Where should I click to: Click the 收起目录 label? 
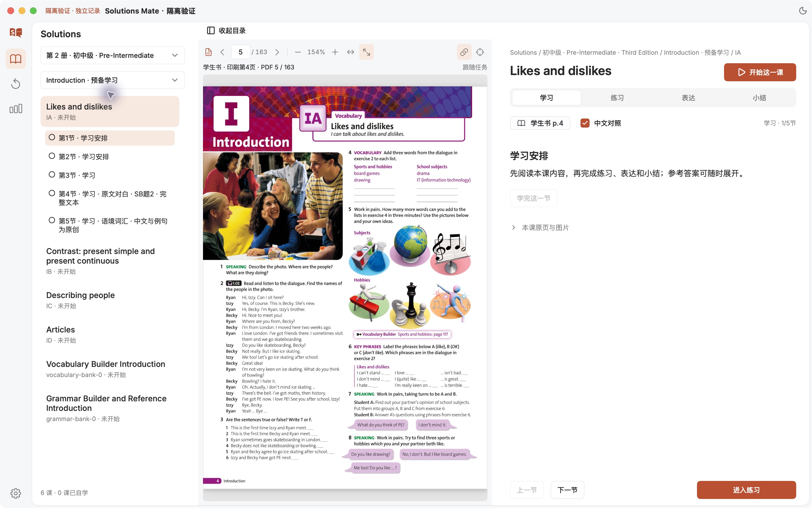[232, 30]
